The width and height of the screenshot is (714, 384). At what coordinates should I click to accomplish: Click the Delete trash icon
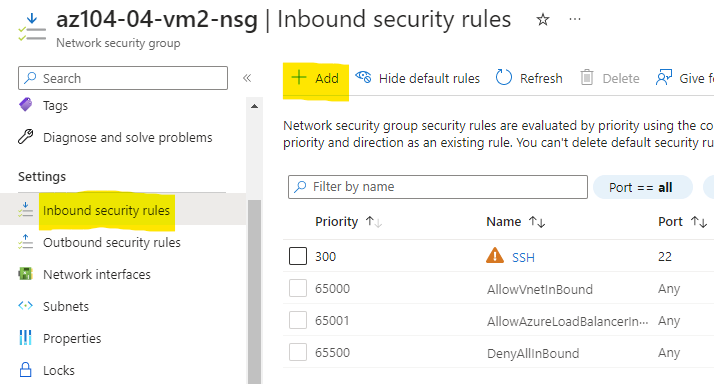click(586, 78)
